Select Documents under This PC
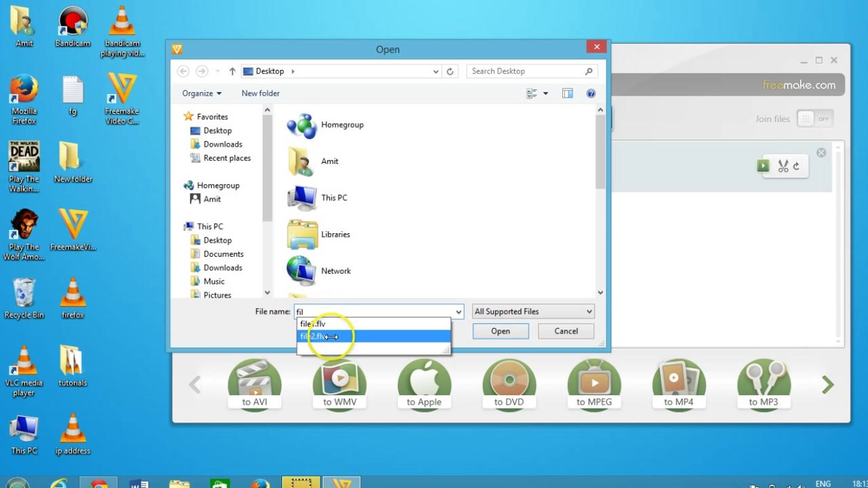 223,254
